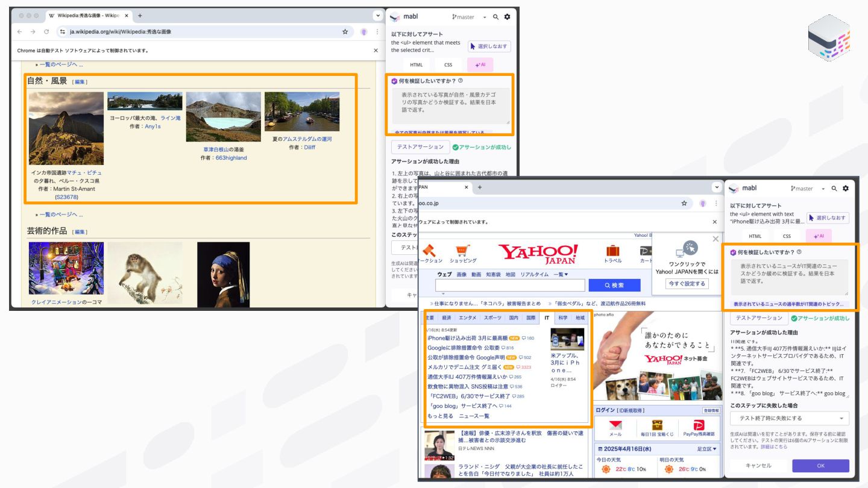
Task: Click テストアサーション button in lower panel
Action: (x=759, y=318)
